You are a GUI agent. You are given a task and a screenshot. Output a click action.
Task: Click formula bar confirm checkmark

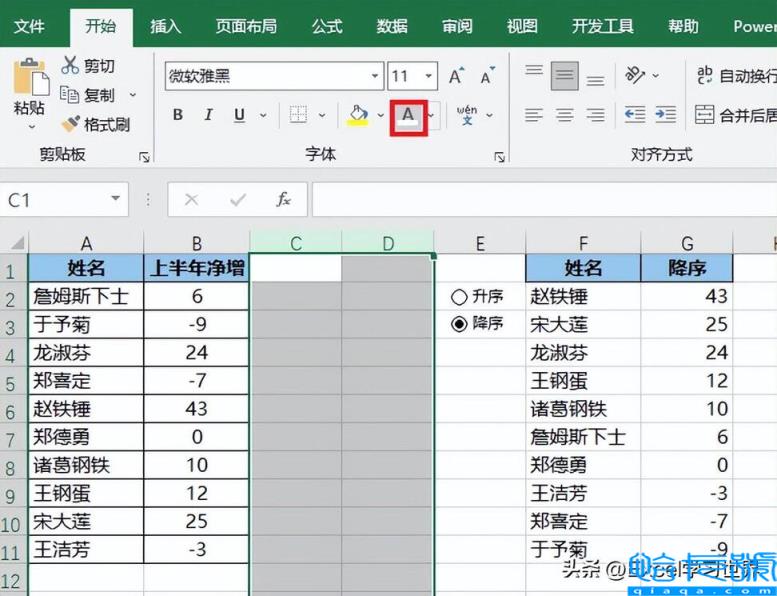click(x=238, y=200)
